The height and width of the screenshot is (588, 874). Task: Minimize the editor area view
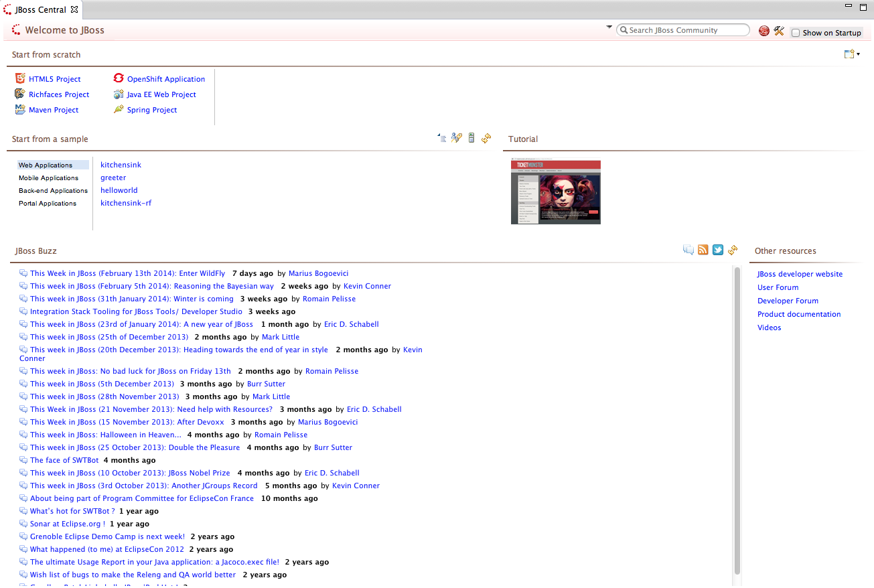click(849, 6)
